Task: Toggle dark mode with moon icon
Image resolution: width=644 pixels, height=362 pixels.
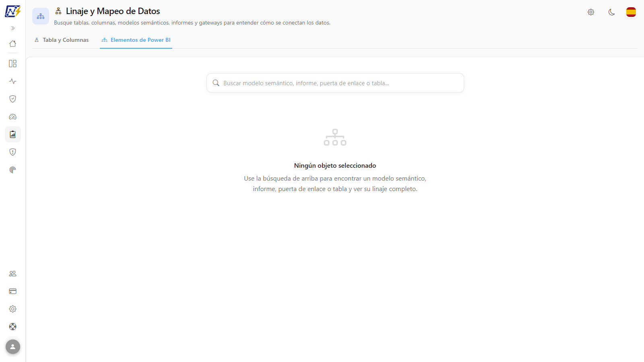Action: 612,12
